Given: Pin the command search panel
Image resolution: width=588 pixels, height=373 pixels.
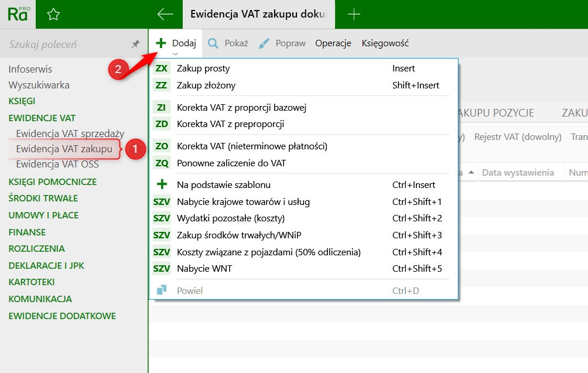Looking at the screenshot, I should coord(135,44).
